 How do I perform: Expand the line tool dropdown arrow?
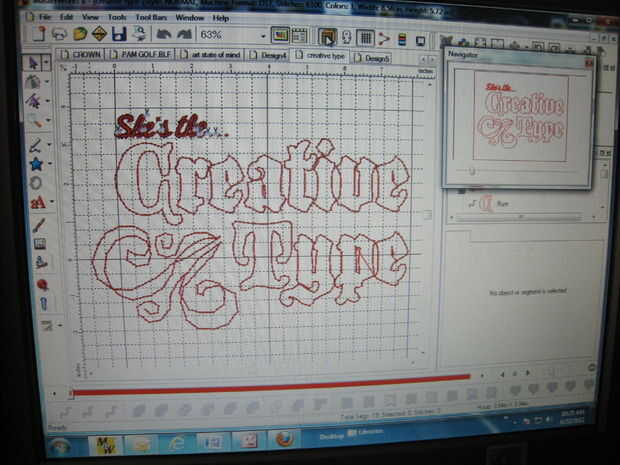click(x=49, y=145)
